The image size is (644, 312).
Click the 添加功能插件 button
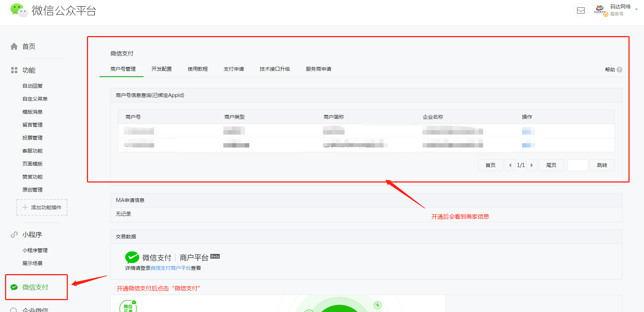coord(42,207)
